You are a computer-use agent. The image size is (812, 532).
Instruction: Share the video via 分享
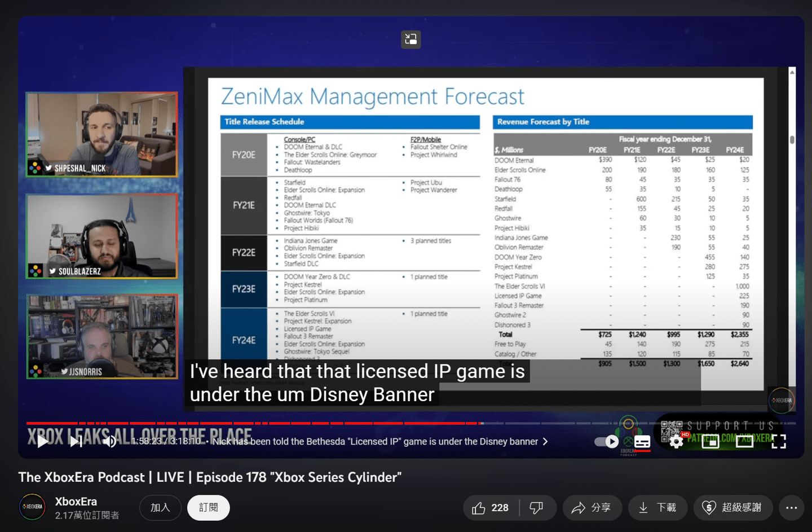[592, 508]
